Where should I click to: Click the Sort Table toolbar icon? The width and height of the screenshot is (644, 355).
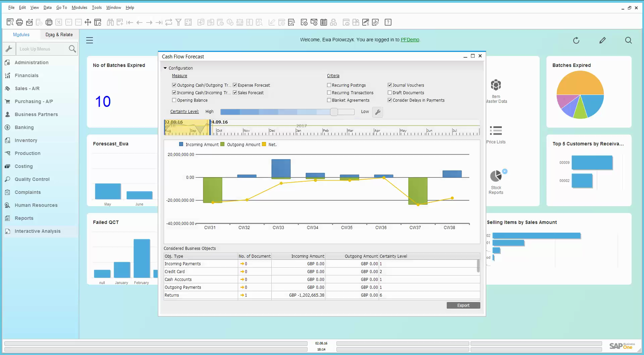pyautogui.click(x=189, y=22)
